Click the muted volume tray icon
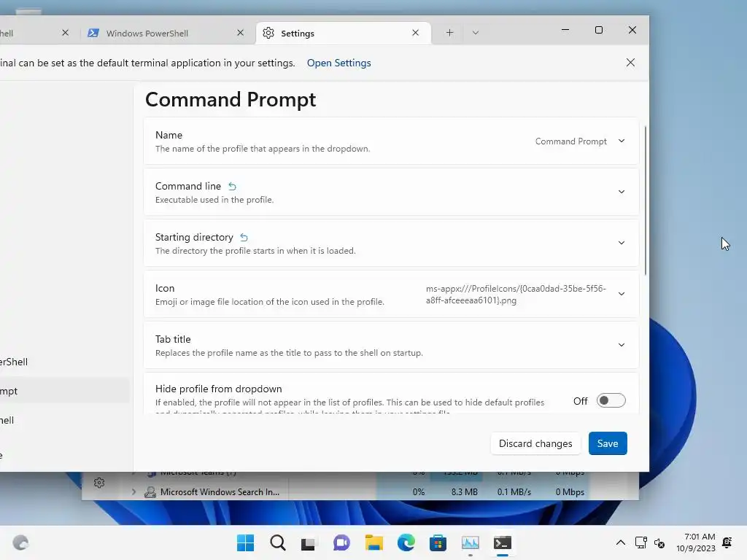This screenshot has width=747, height=560. tap(659, 542)
